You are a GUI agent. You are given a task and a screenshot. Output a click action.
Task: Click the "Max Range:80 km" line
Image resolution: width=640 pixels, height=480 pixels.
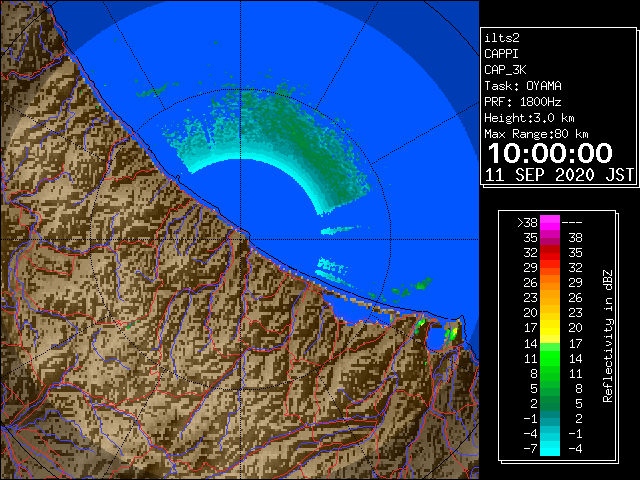pos(536,134)
